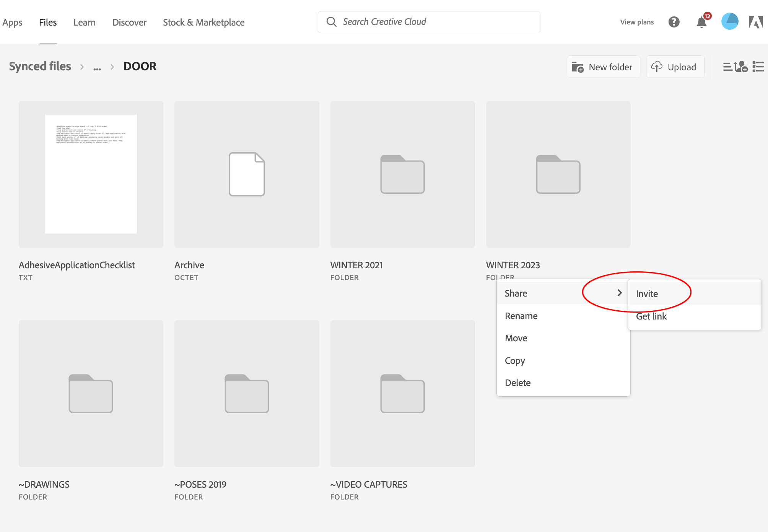Click the New folder icon button

(x=578, y=66)
